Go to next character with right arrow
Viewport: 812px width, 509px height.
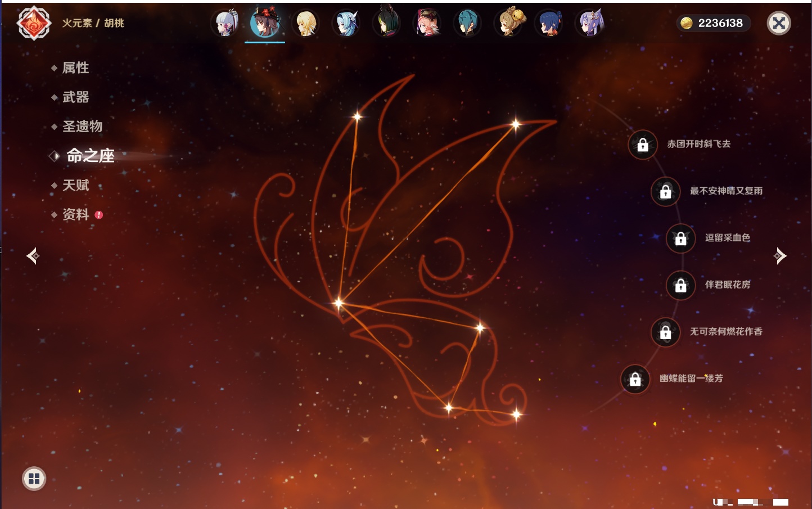coord(780,256)
